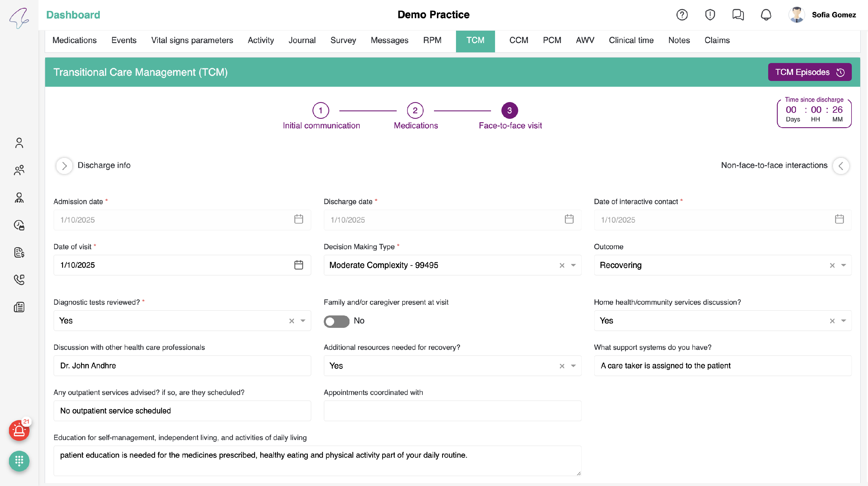The height and width of the screenshot is (486, 868).
Task: Click the notifications bell icon
Action: click(766, 15)
